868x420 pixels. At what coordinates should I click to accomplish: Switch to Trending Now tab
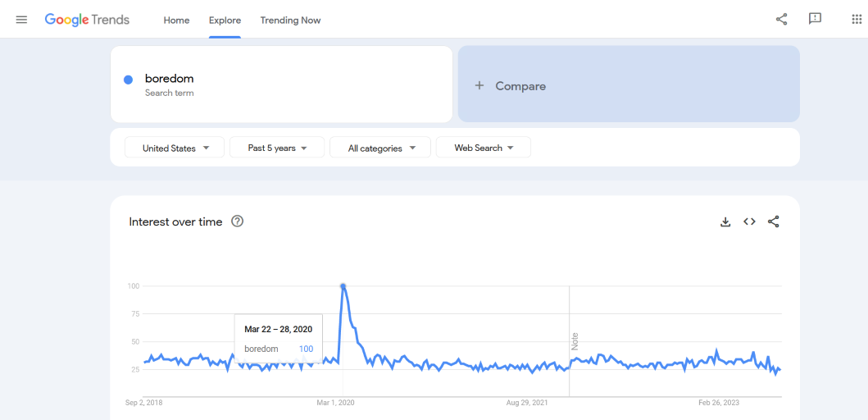291,20
